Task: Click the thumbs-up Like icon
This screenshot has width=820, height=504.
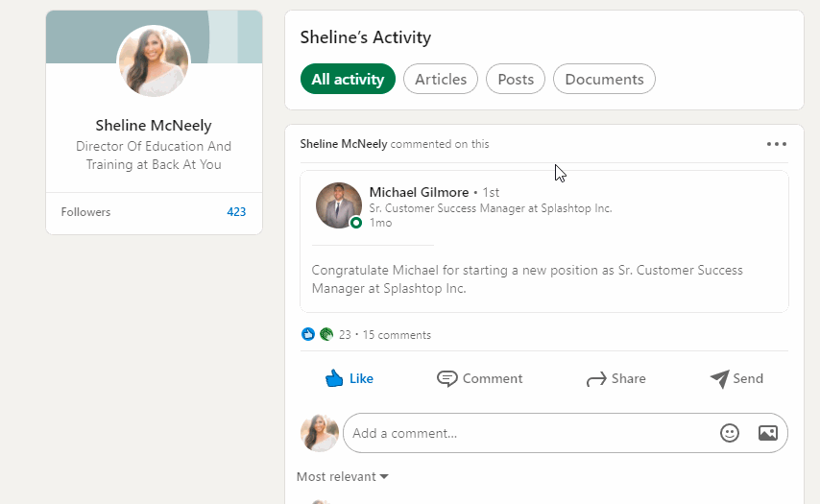Action: [x=333, y=378]
